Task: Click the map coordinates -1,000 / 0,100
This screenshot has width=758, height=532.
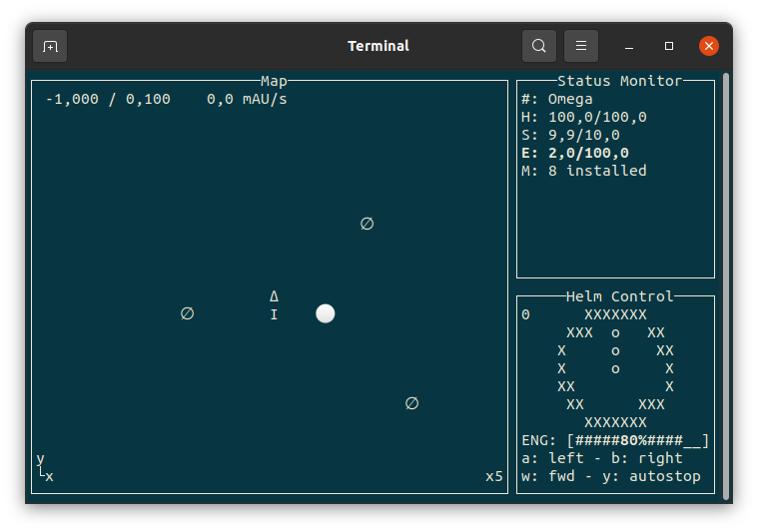Action: tap(108, 99)
